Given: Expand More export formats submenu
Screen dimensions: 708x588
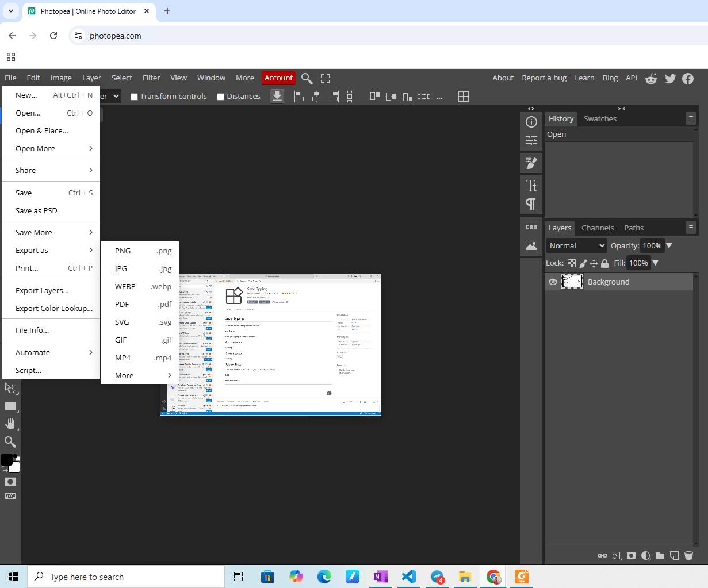Looking at the screenshot, I should pos(140,375).
